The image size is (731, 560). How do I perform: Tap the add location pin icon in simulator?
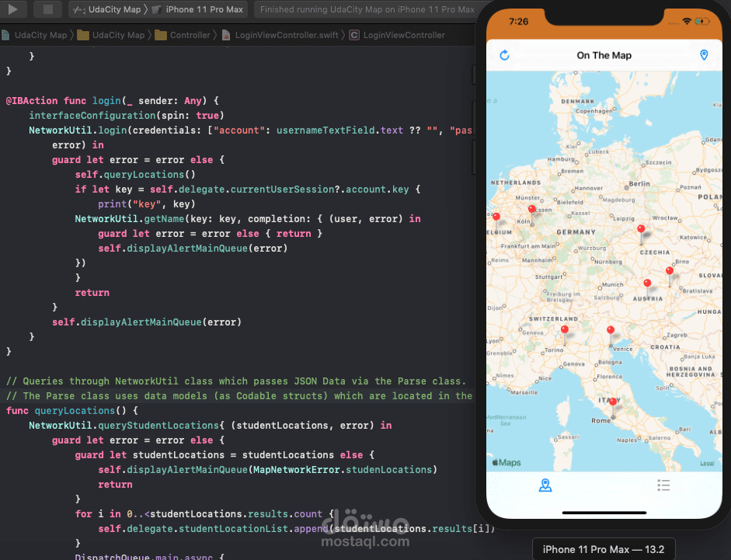704,55
